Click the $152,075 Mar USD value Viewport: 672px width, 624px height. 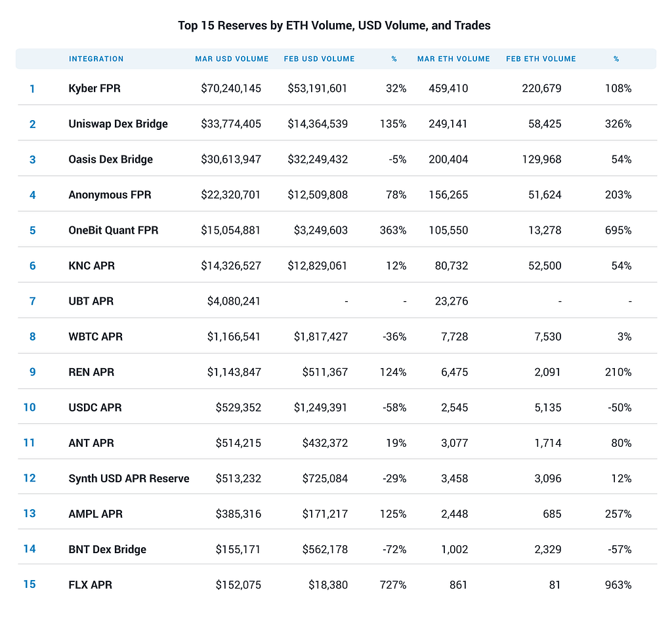pyautogui.click(x=238, y=585)
